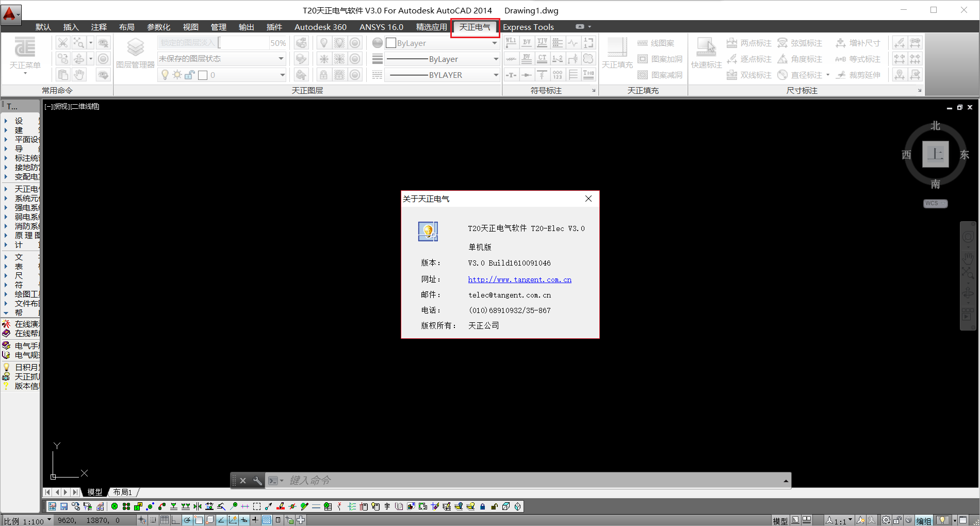Switch to the 布局1 layout tab

click(x=123, y=492)
